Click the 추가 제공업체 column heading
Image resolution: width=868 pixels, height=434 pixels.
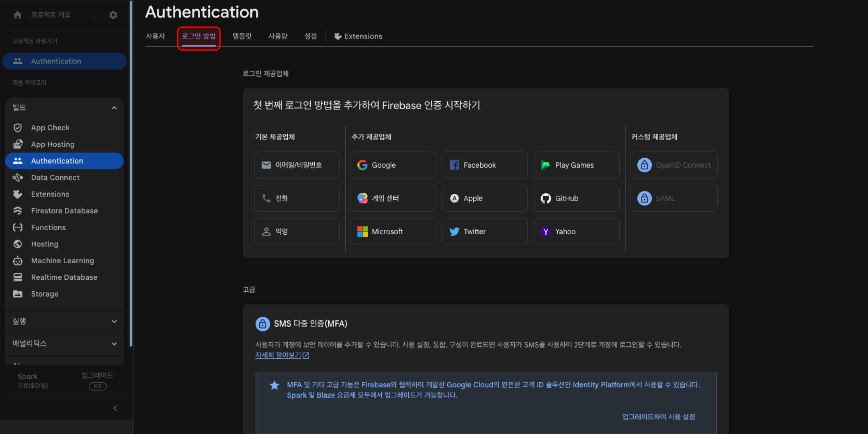pyautogui.click(x=371, y=137)
